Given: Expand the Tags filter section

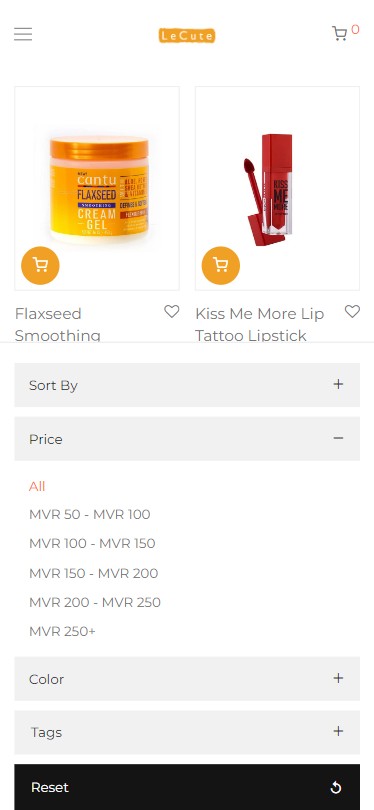Looking at the screenshot, I should pos(187,733).
